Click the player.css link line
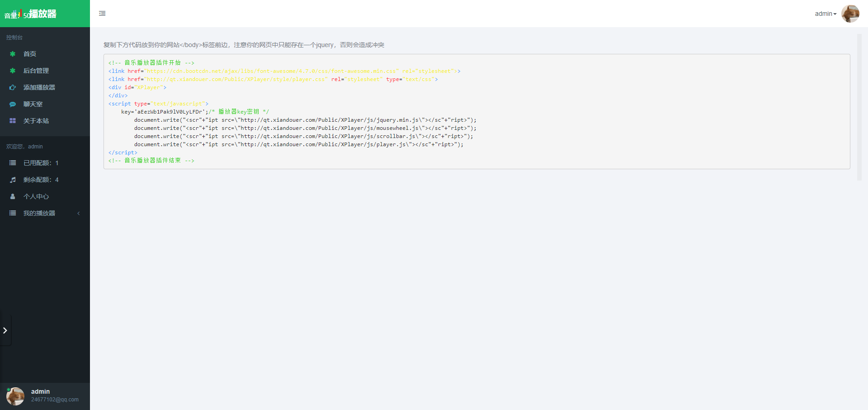The height and width of the screenshot is (410, 868). coord(273,79)
